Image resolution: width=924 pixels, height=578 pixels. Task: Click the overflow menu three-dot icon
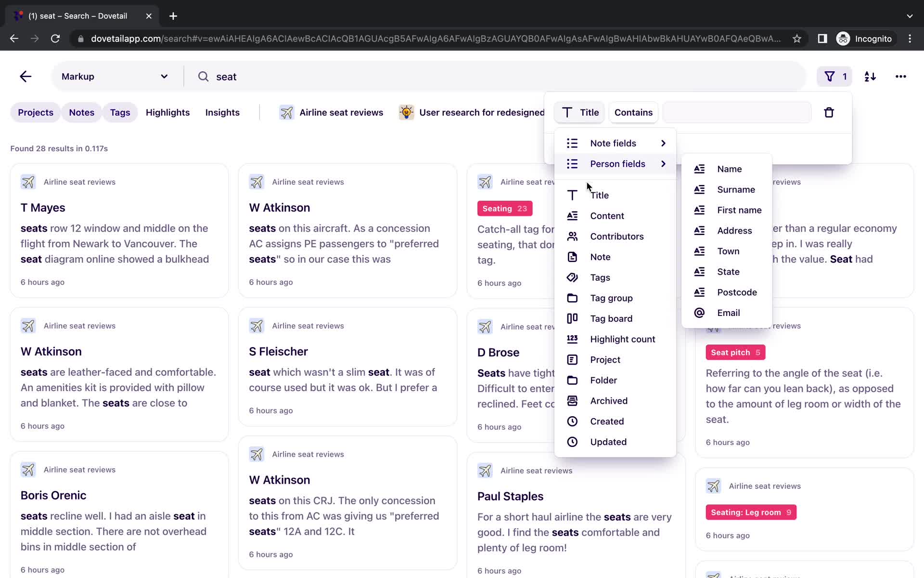click(x=901, y=76)
